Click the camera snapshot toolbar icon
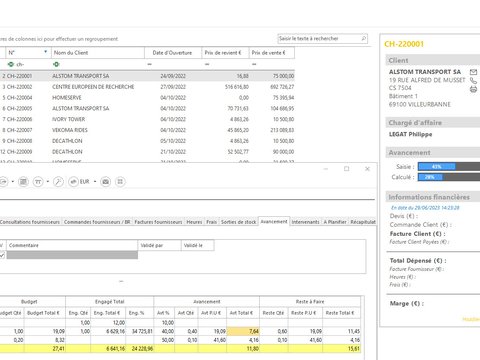Image resolution: width=480 pixels, height=360 pixels. [106, 182]
